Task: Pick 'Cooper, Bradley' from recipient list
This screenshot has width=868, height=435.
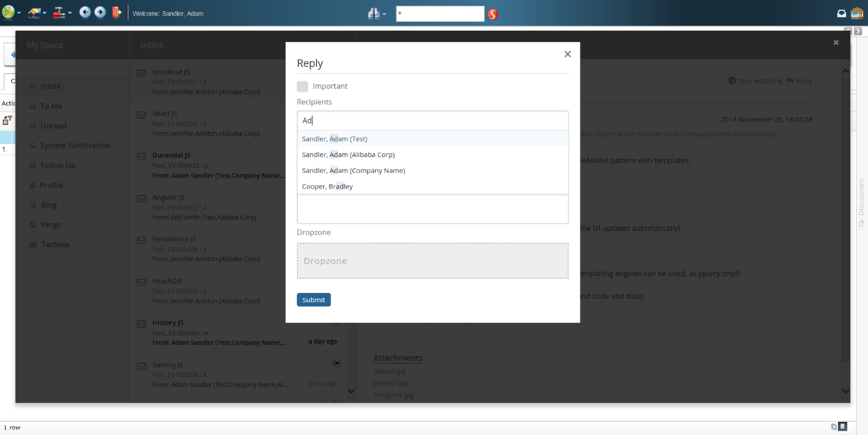Action: pyautogui.click(x=328, y=187)
